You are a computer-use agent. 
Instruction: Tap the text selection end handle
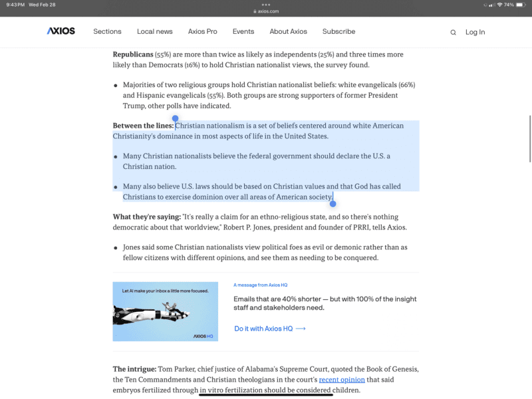[332, 203]
